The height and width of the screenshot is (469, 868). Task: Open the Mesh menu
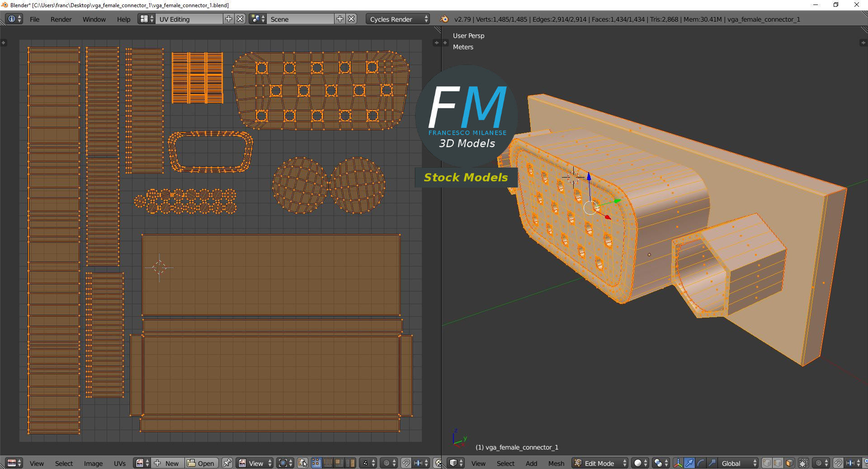click(x=556, y=464)
